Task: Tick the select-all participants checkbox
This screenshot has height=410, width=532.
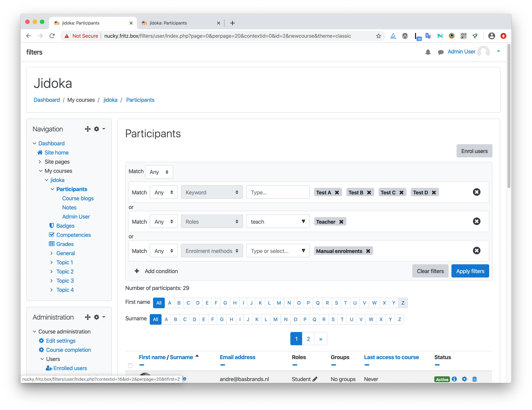Action: pyautogui.click(x=130, y=365)
